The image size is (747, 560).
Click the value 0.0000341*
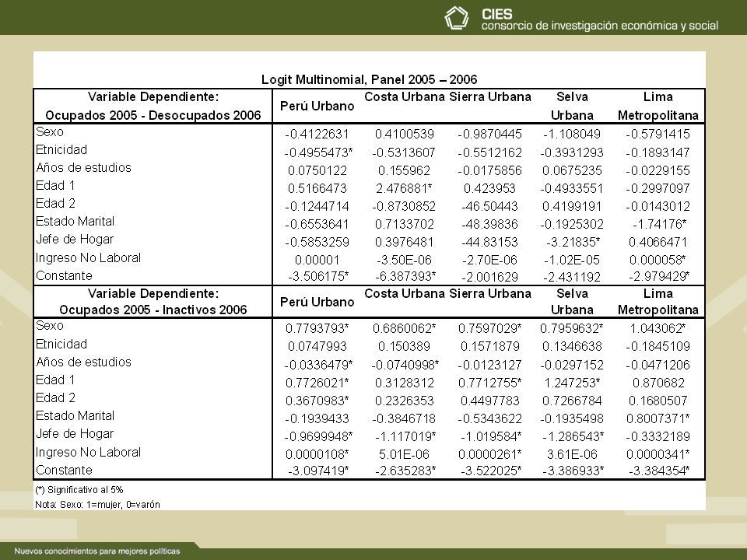click(x=658, y=455)
